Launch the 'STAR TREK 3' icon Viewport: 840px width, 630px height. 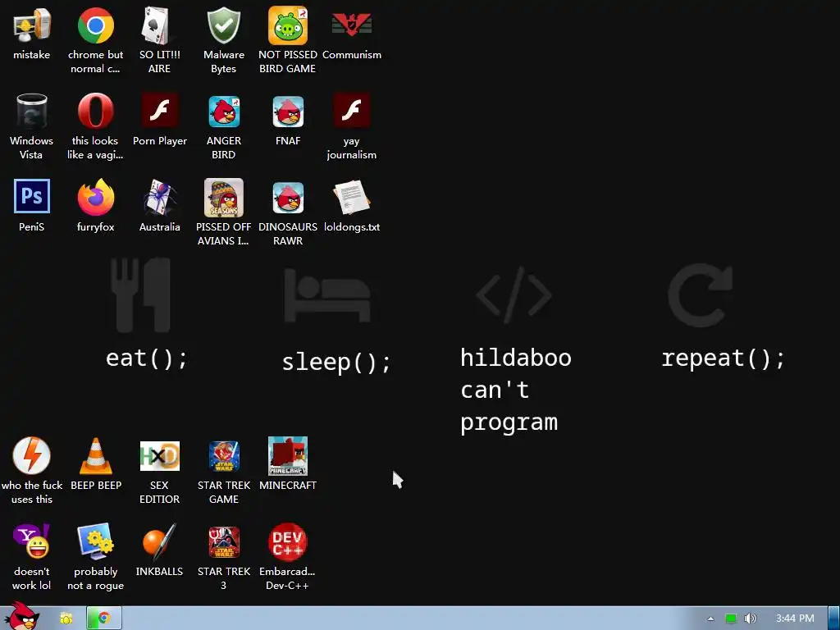click(x=223, y=542)
